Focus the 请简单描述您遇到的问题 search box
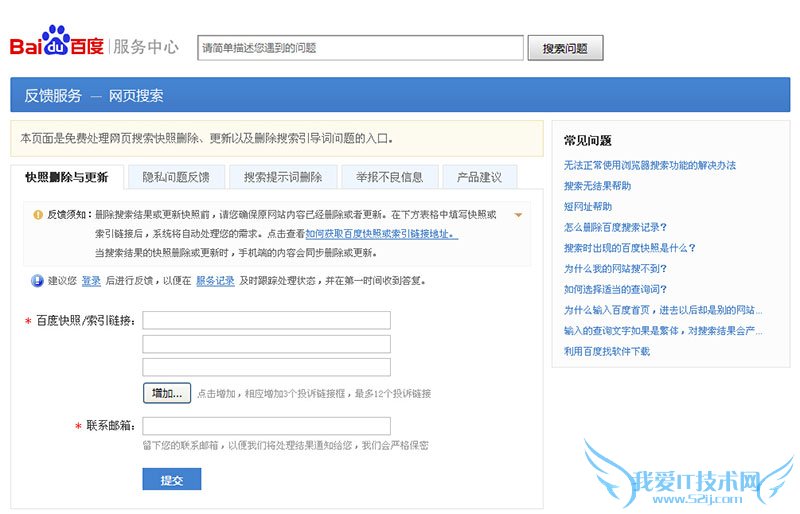Viewport: 800px width, 514px height. 360,48
